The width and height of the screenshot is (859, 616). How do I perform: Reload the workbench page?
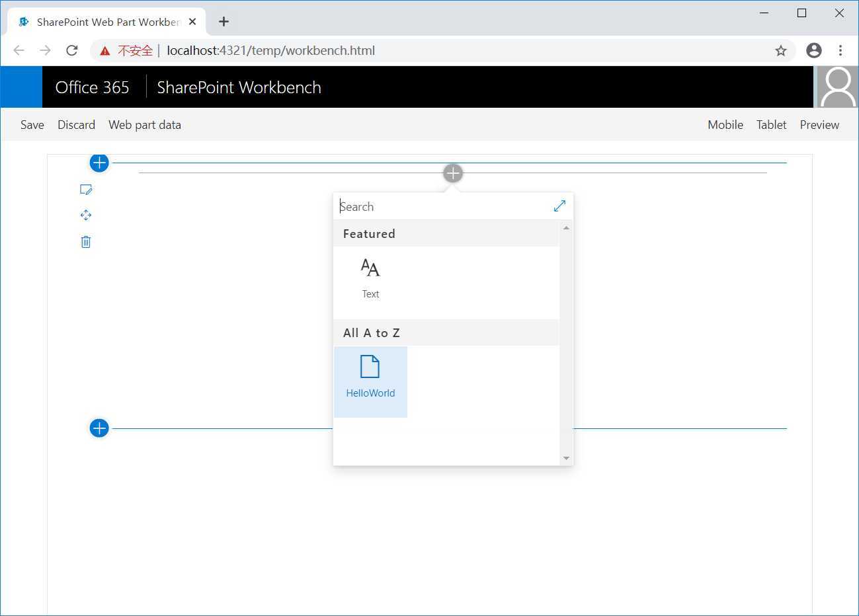pos(72,50)
